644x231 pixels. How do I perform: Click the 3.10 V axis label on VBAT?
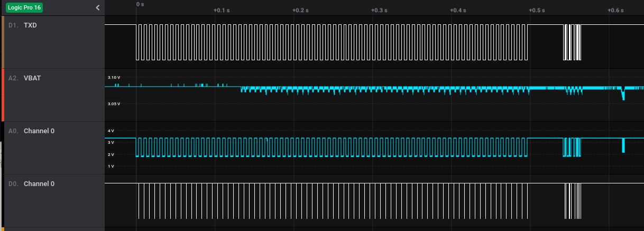[x=114, y=78]
